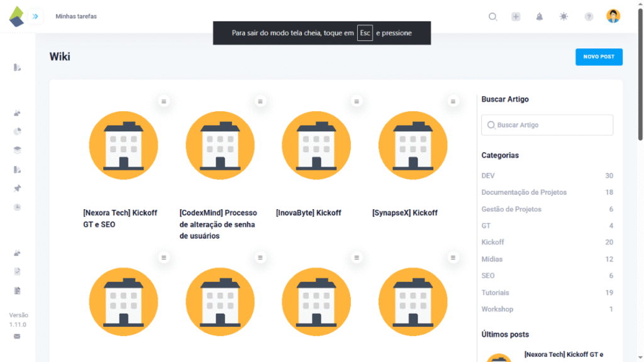Image resolution: width=644 pixels, height=362 pixels.
Task: Click Nexora Tech card building thumbnail
Action: coord(124,145)
